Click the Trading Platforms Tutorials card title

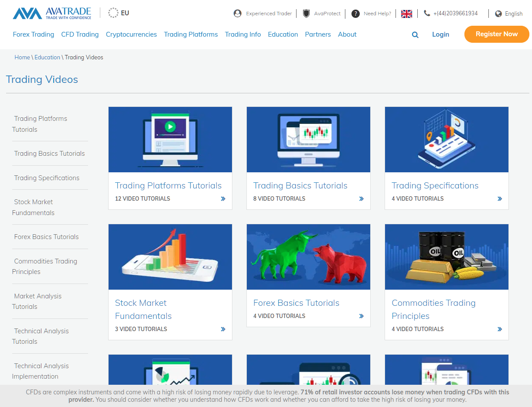click(x=168, y=185)
